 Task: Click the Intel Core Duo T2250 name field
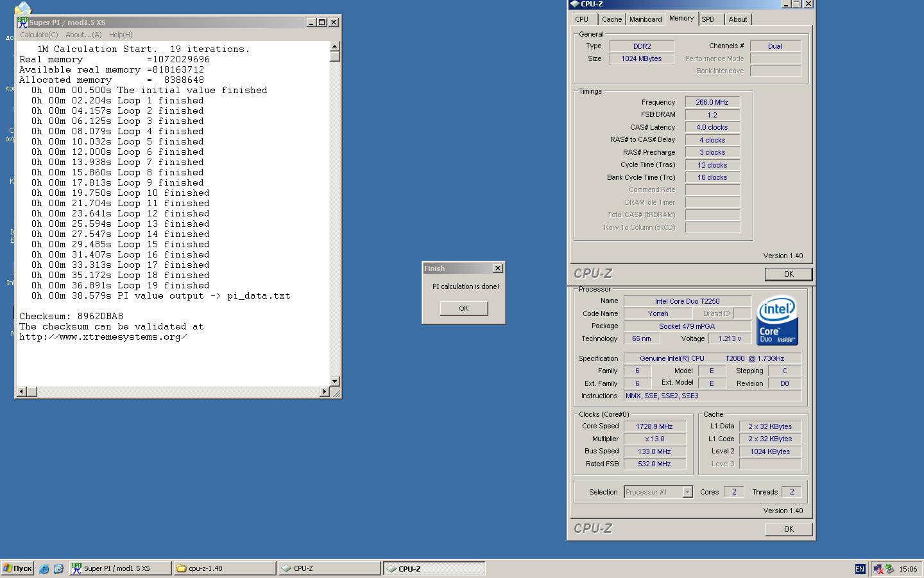[x=687, y=301]
